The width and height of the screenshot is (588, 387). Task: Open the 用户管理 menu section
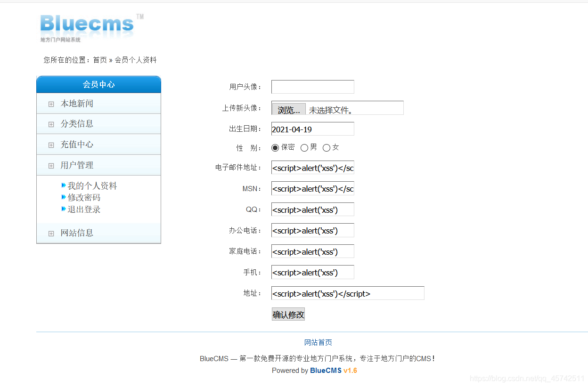point(98,165)
